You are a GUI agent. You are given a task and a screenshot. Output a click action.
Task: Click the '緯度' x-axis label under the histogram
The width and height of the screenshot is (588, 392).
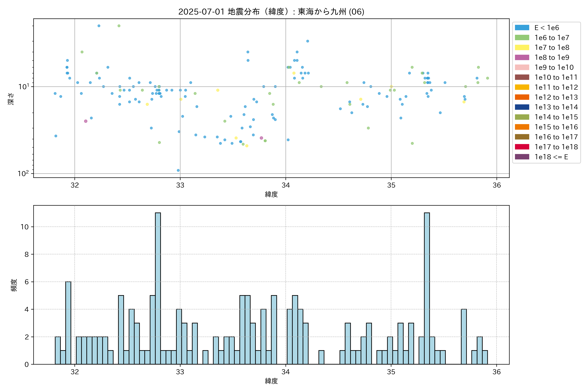click(271, 381)
